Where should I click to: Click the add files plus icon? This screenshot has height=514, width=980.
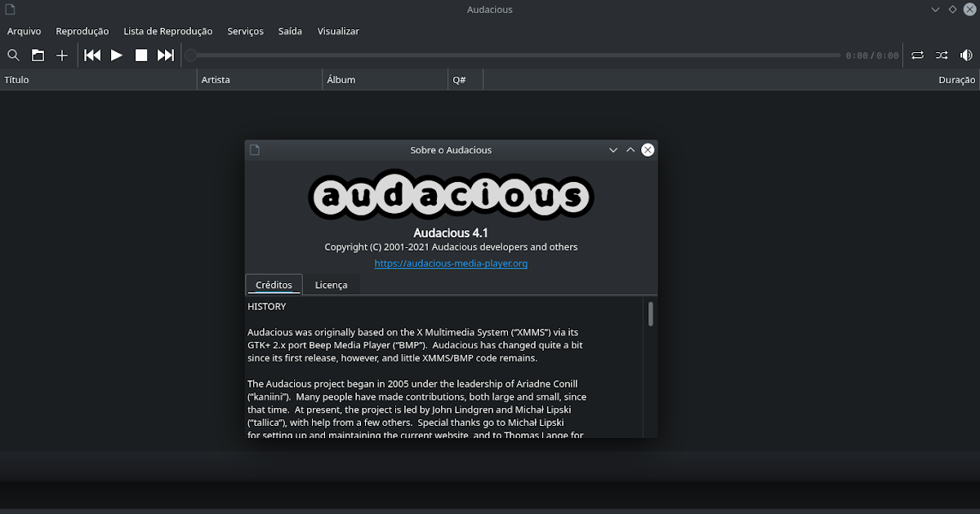pyautogui.click(x=62, y=55)
